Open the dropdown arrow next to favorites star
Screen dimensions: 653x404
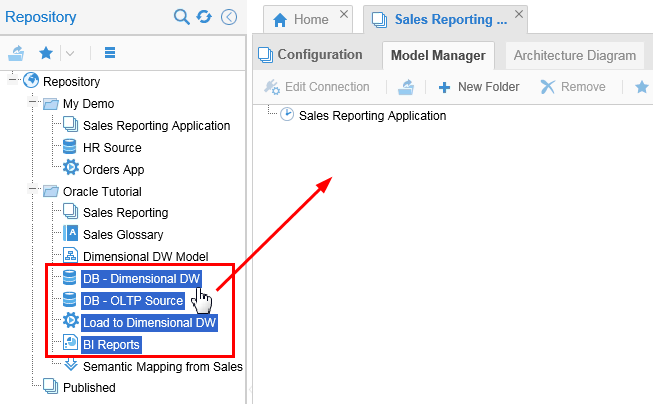(70, 53)
